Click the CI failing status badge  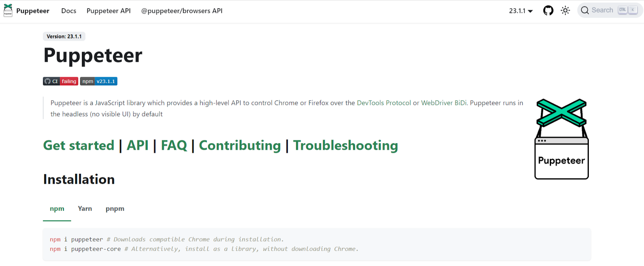[60, 81]
